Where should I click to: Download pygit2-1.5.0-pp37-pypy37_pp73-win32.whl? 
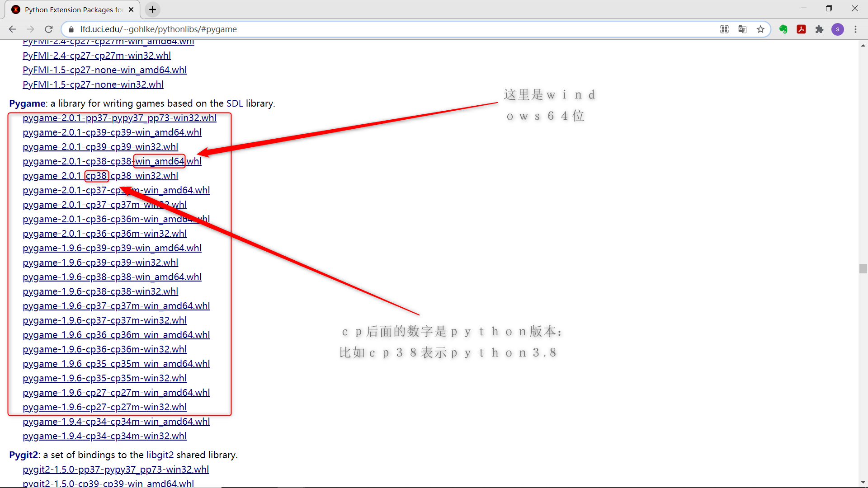pyautogui.click(x=116, y=469)
